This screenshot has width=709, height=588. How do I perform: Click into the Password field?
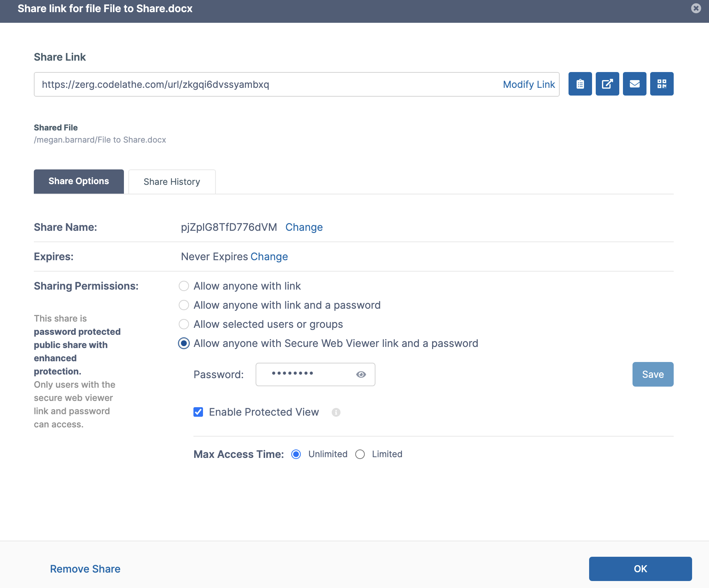coord(305,374)
